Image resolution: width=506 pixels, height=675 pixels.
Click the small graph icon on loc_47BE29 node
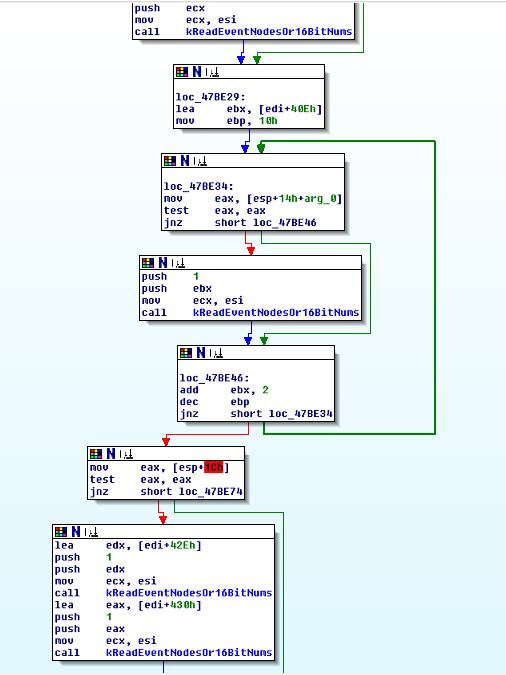pos(212,72)
